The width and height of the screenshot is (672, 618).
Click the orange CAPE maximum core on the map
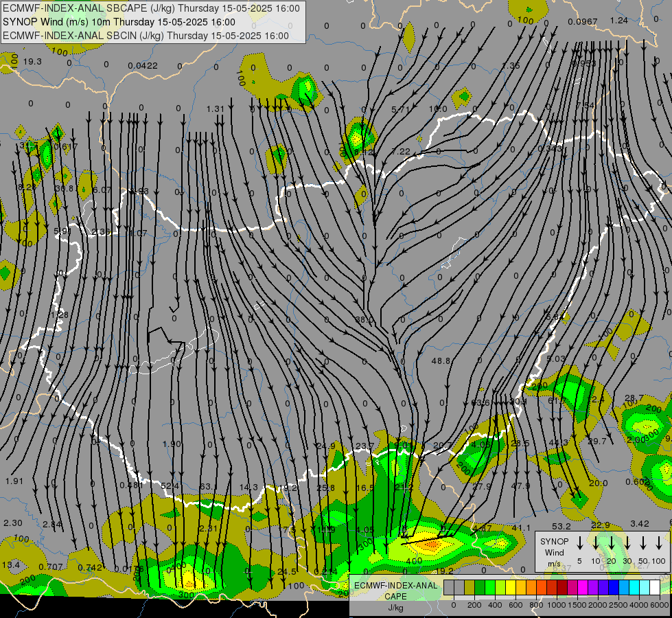pyautogui.click(x=430, y=545)
